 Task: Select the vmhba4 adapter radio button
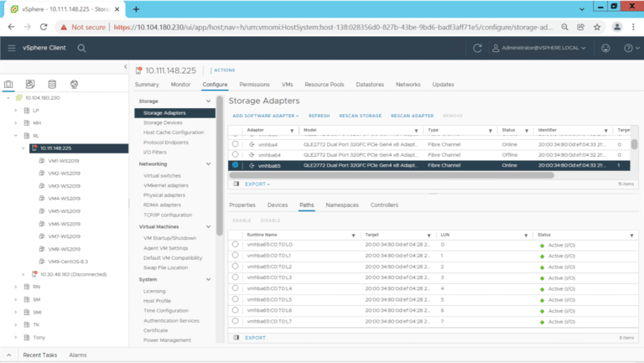click(x=235, y=144)
